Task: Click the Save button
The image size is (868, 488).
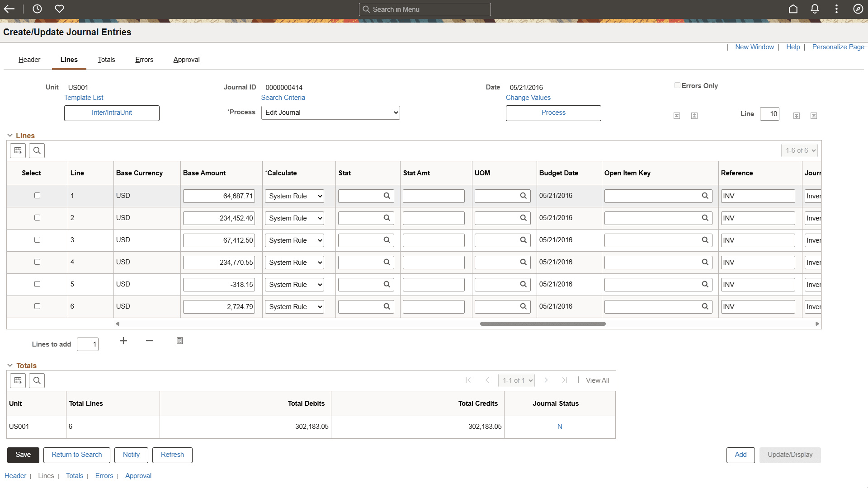Action: click(x=23, y=455)
